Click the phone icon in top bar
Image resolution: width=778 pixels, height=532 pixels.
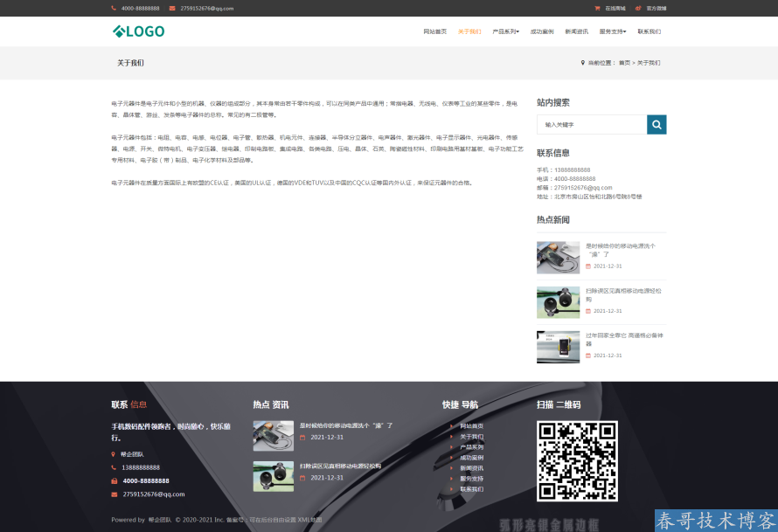114,8
